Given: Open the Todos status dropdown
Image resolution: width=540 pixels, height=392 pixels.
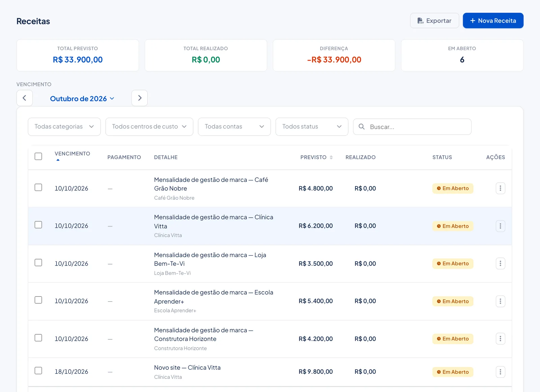Looking at the screenshot, I should [312, 127].
